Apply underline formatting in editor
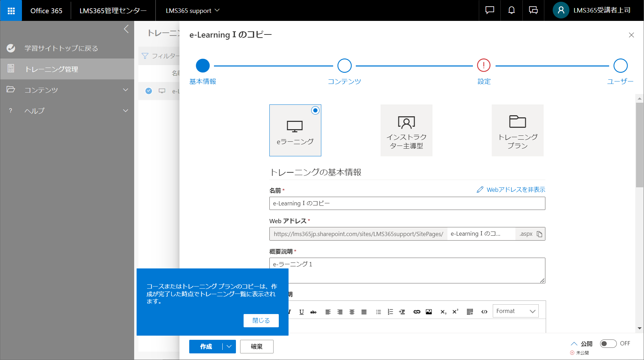 point(301,312)
